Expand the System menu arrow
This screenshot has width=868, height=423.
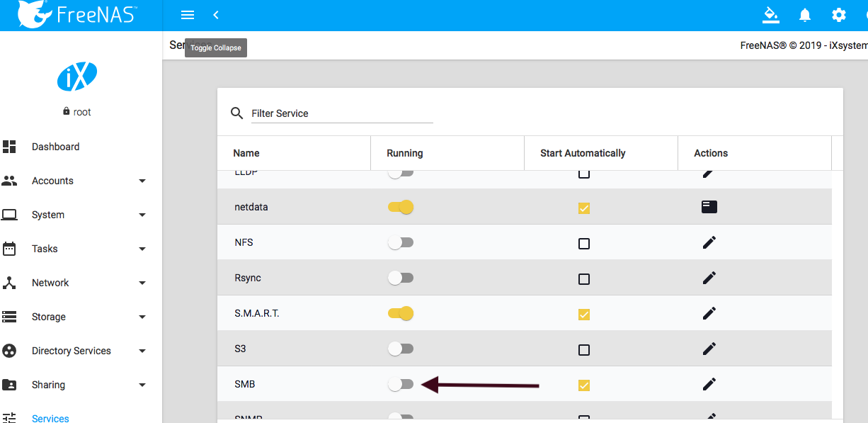(x=142, y=215)
